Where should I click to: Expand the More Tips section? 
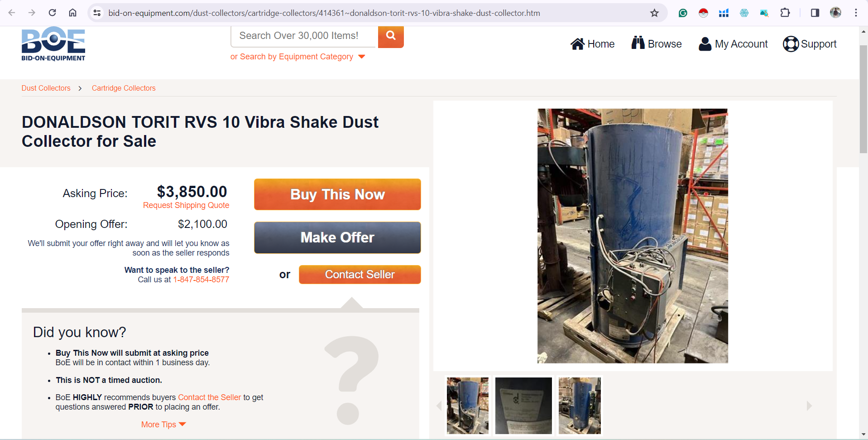tap(163, 425)
